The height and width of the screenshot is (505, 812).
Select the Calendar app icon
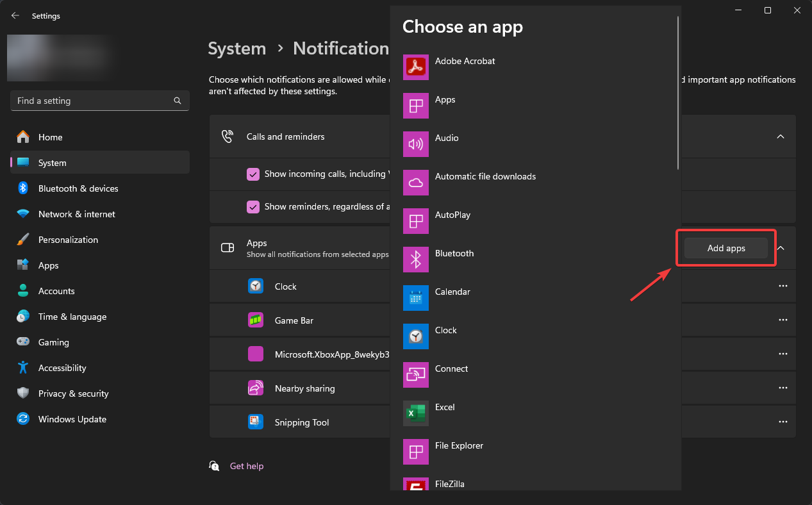[x=415, y=298]
